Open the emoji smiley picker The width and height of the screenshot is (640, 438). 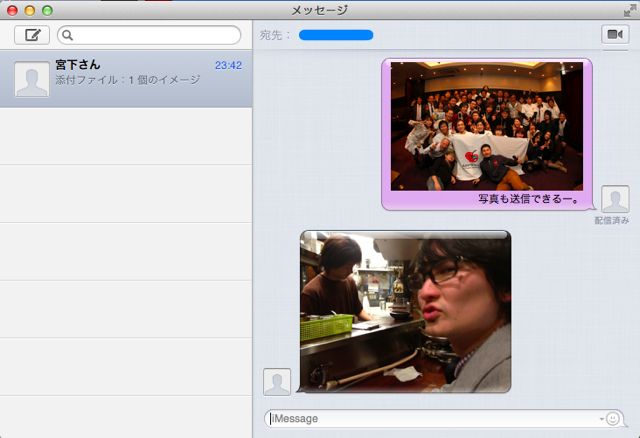pos(612,418)
